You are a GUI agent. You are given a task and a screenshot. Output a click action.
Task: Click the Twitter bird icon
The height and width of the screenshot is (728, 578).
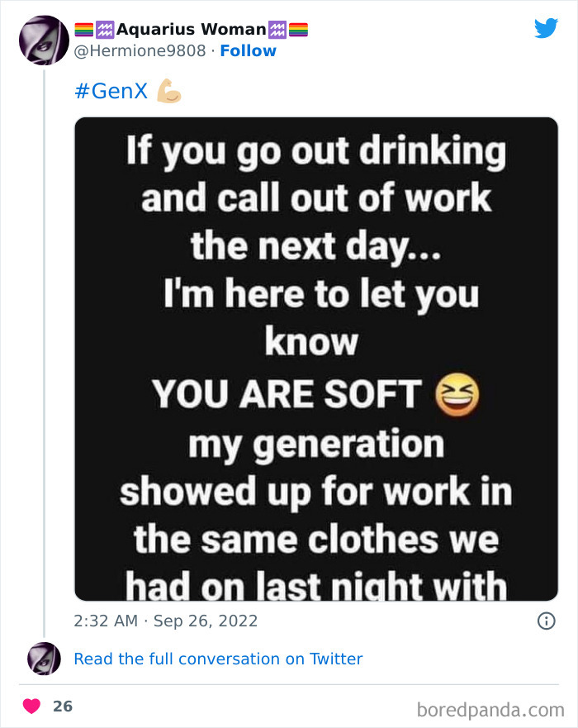(x=546, y=27)
